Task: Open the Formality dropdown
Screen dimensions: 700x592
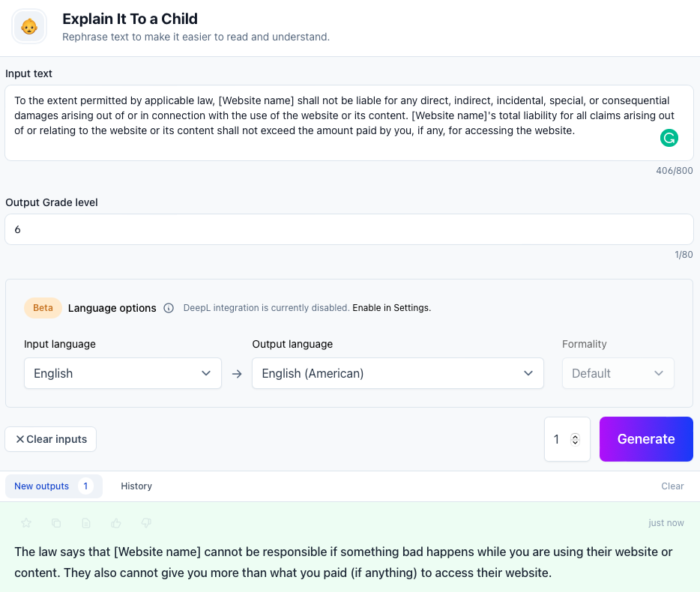Action: pos(618,373)
